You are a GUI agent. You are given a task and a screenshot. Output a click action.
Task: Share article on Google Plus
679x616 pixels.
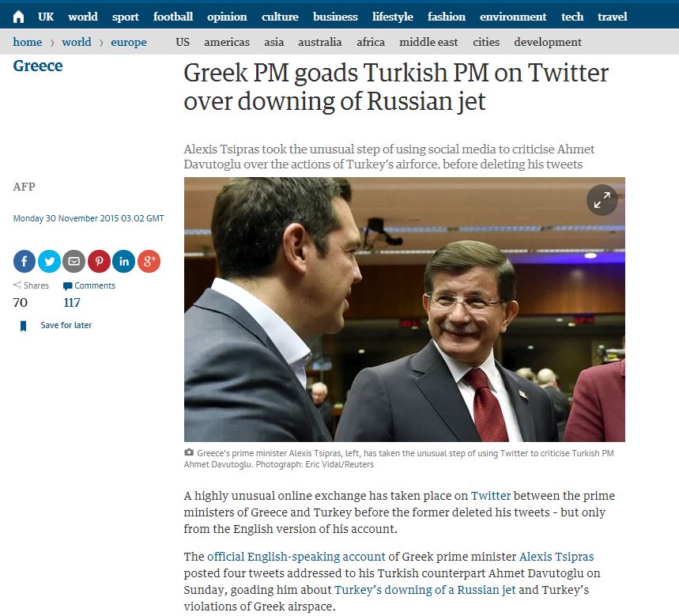(149, 261)
